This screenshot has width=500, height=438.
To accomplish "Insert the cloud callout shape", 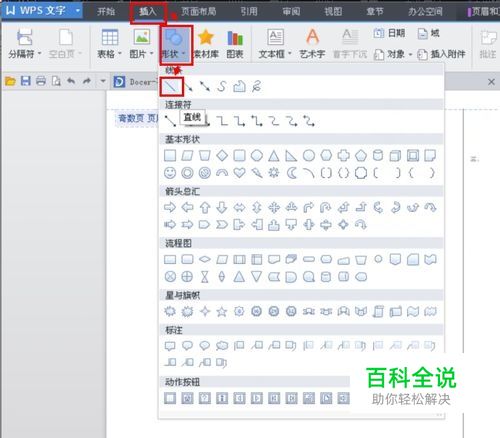I will [x=222, y=346].
